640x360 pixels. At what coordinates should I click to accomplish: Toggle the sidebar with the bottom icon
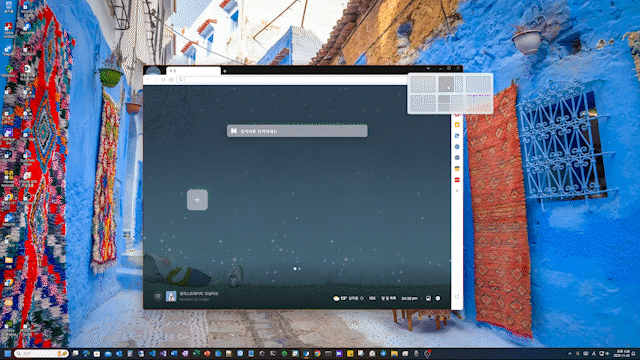(457, 297)
